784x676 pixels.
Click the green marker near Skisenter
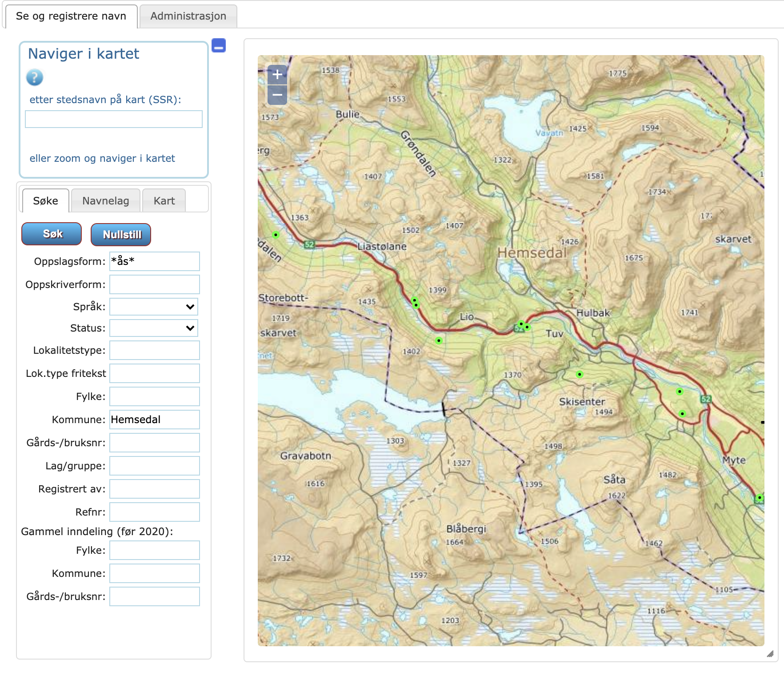point(580,374)
